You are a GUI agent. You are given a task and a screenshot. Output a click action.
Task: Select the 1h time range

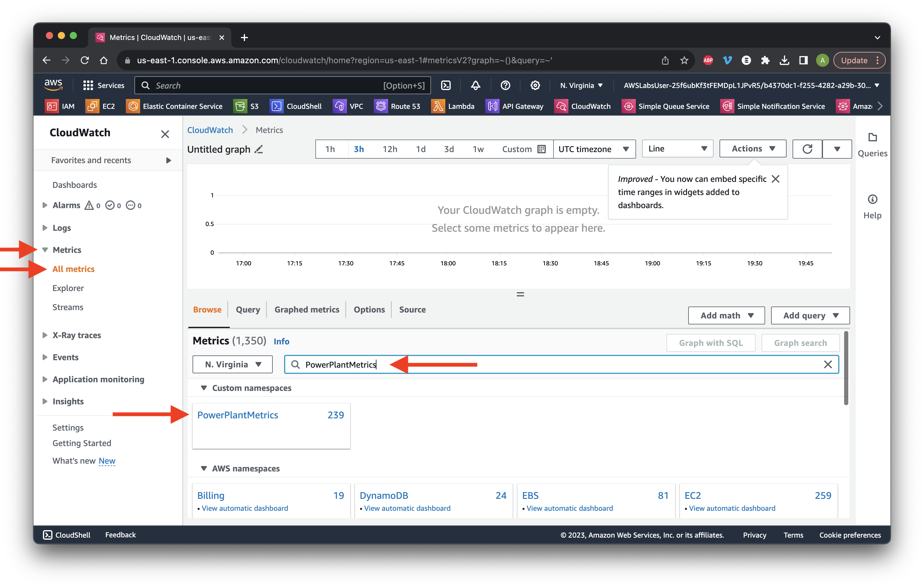coord(330,149)
